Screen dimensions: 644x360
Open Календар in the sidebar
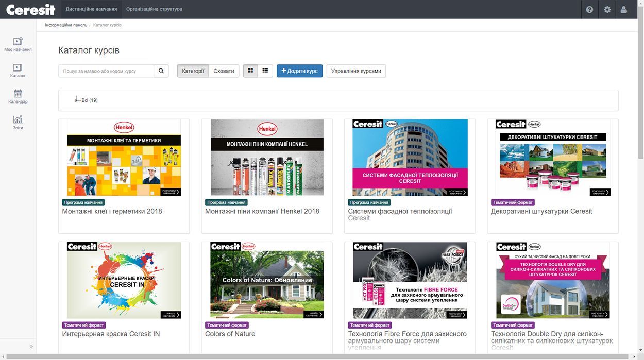click(18, 96)
